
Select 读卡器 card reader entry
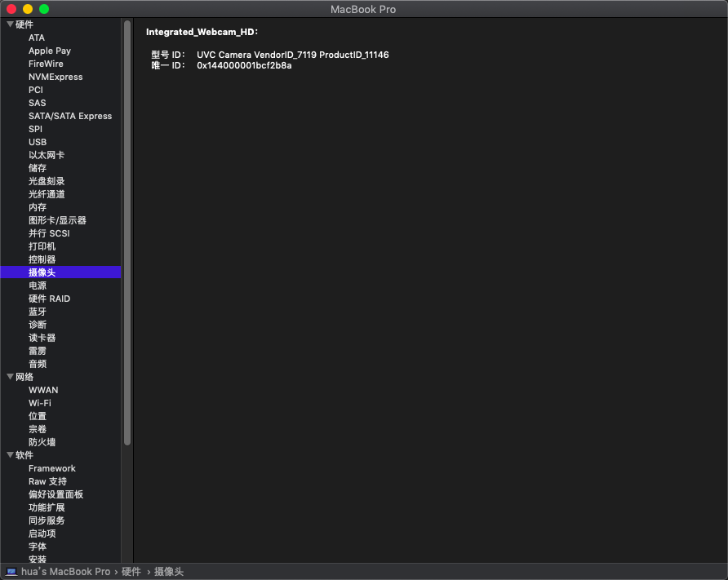(x=42, y=338)
